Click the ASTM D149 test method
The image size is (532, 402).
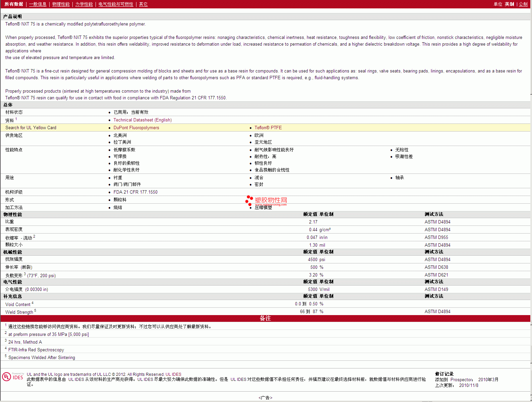(x=436, y=289)
